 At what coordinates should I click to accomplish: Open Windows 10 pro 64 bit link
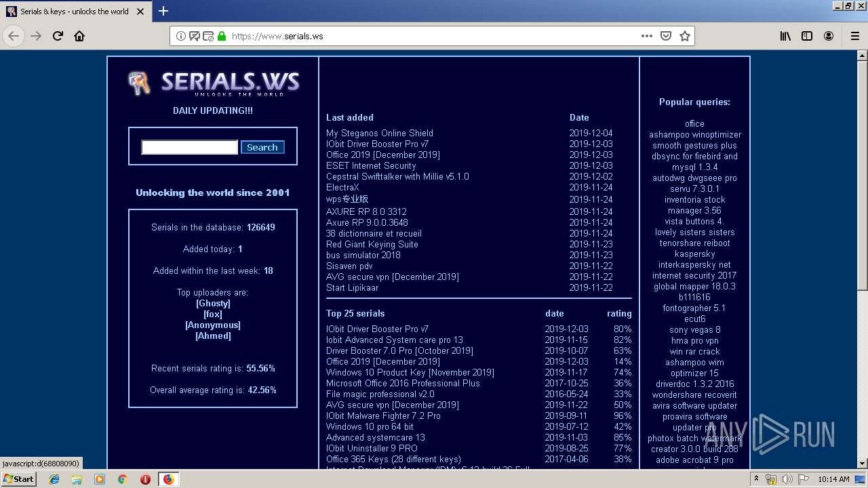(x=370, y=426)
